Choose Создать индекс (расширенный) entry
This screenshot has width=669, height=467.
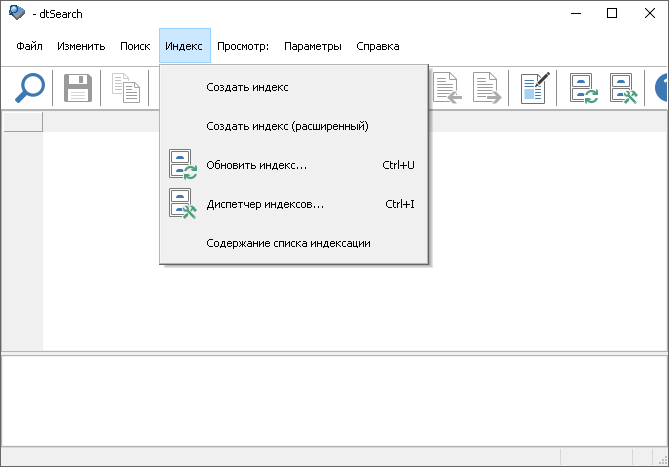pos(294,126)
